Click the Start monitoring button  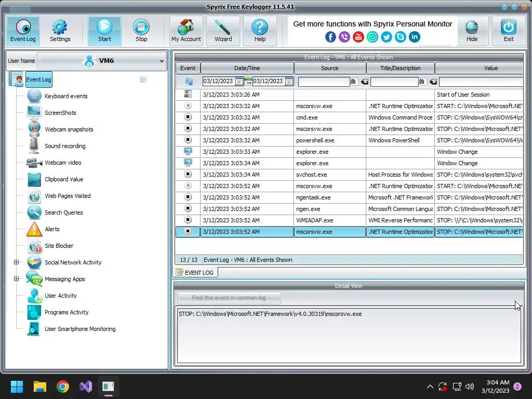click(104, 31)
